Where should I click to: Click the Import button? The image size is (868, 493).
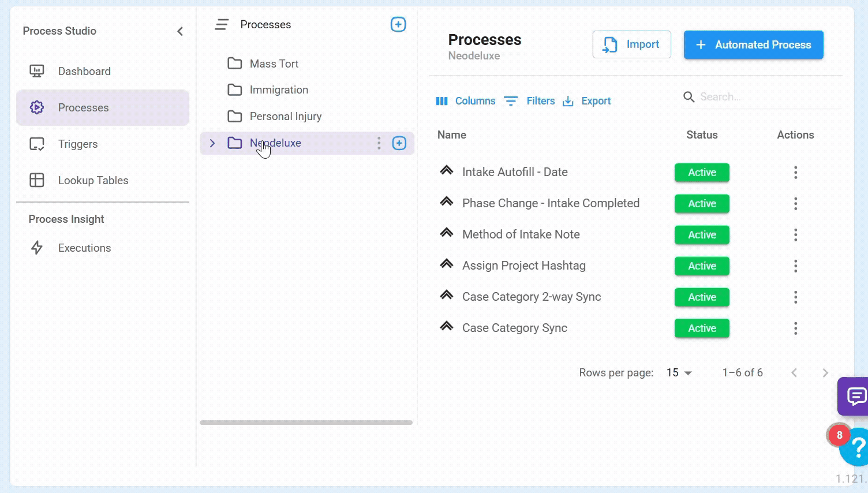pos(631,44)
